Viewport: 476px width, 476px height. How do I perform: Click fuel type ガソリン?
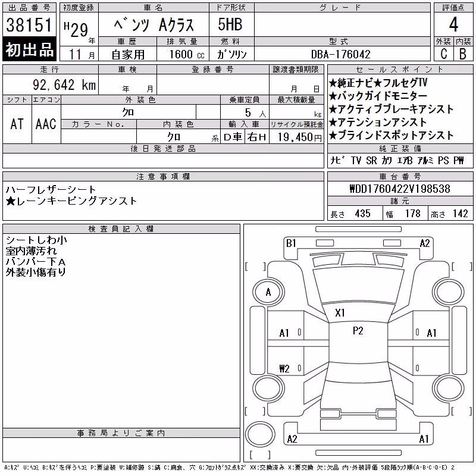[x=231, y=54]
